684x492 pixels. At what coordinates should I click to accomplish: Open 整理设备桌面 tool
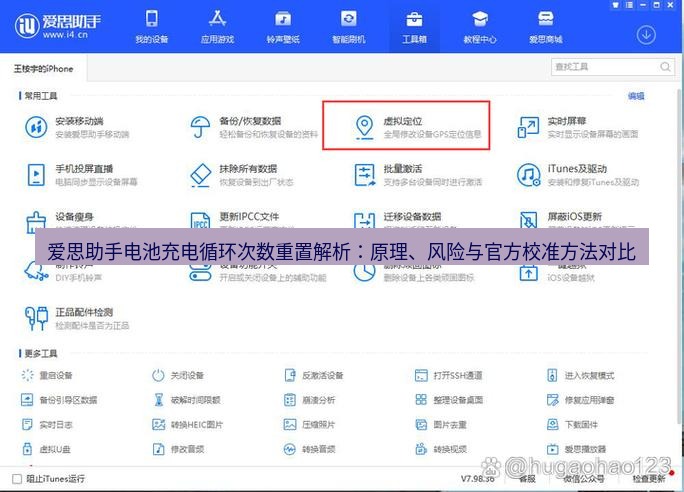coord(449,400)
